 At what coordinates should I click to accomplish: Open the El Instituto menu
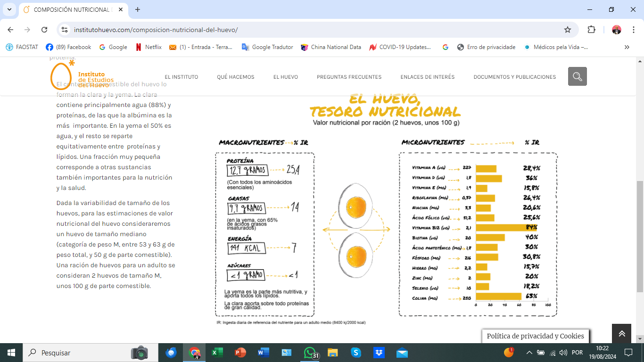182,77
